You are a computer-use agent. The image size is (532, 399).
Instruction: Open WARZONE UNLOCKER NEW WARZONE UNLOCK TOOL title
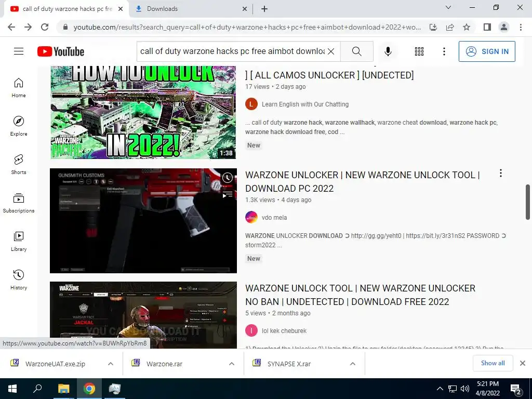(362, 181)
